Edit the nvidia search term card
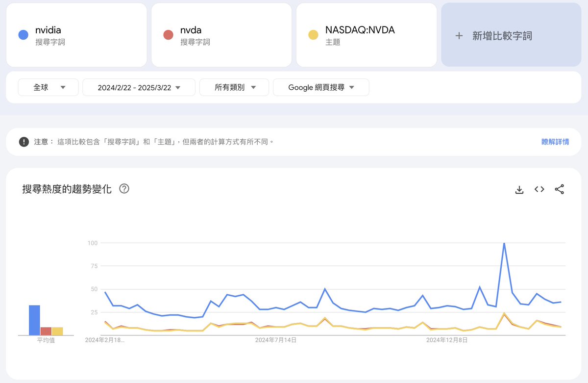The image size is (588, 383). point(76,35)
